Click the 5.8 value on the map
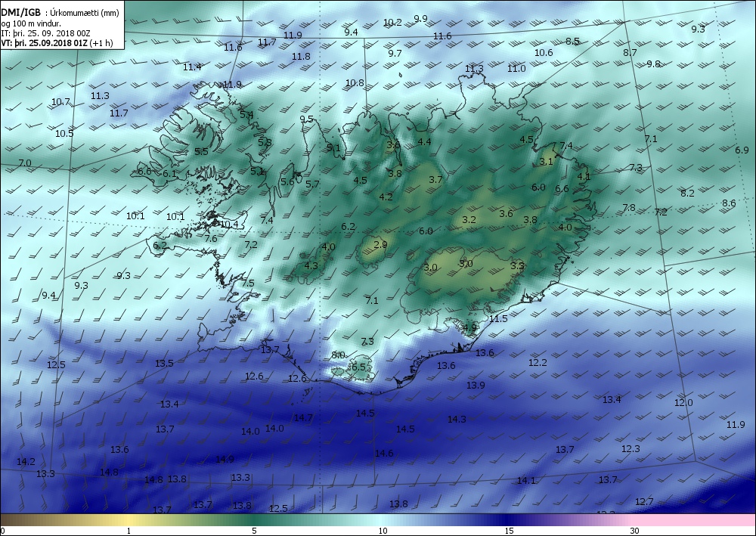Image resolution: width=756 pixels, height=536 pixels. (x=265, y=142)
